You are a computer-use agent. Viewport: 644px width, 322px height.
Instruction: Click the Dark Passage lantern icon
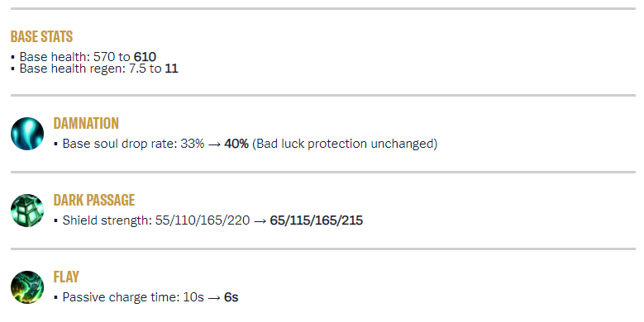coord(27,211)
